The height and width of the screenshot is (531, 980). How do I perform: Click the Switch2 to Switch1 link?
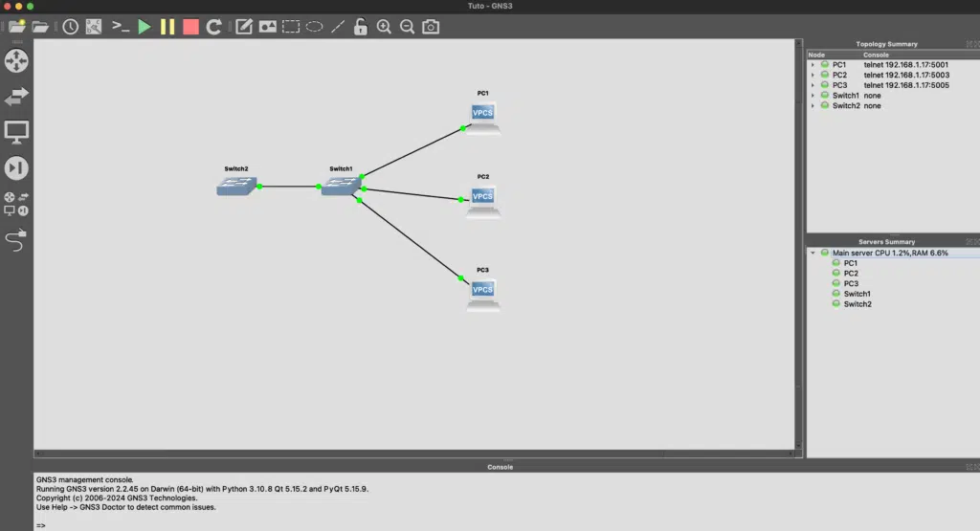point(289,187)
